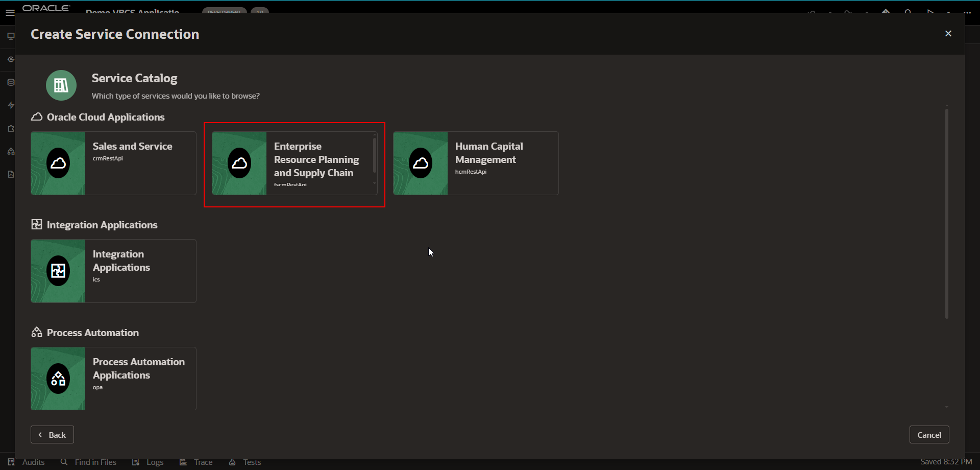The height and width of the screenshot is (470, 980).
Task: Click the Oracle Cloud Applications cloud heading icon
Action: (37, 117)
